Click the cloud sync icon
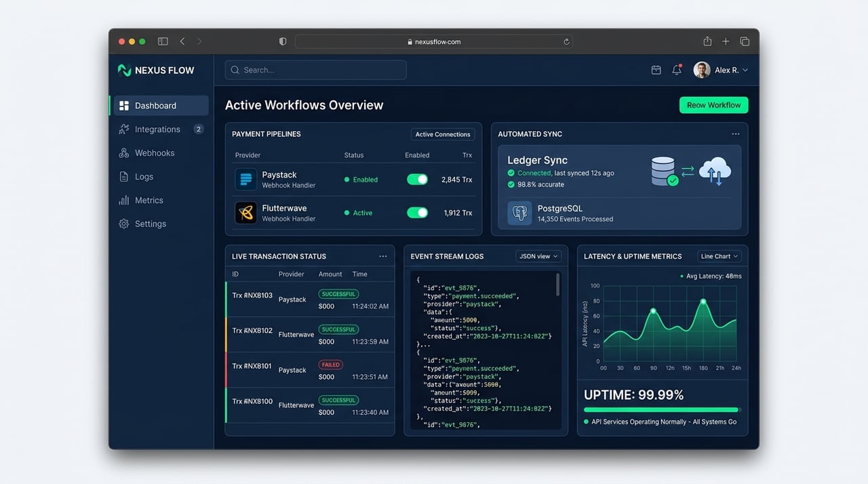Screen dimensions: 868x484 [715, 171]
